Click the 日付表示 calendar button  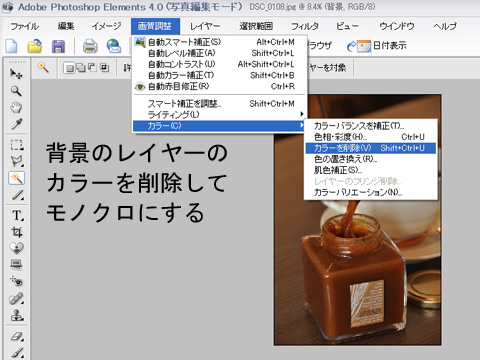382,46
